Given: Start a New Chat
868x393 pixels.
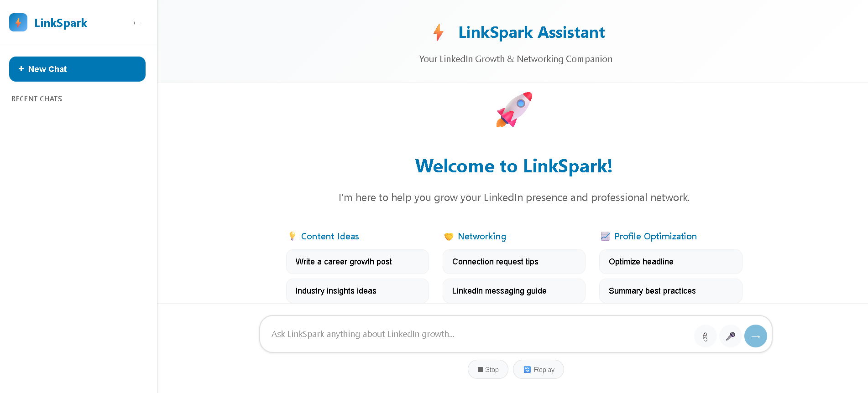Looking at the screenshot, I should (x=77, y=69).
